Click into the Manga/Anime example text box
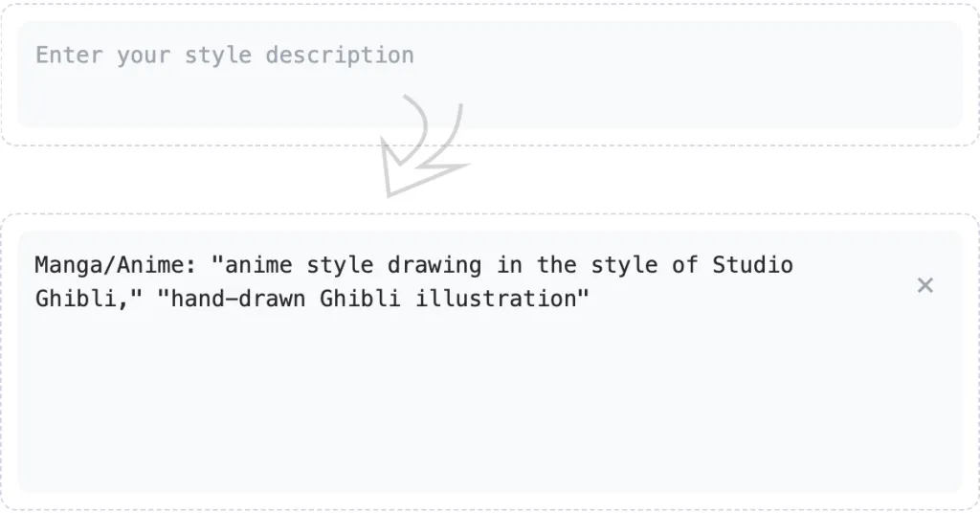 [x=489, y=361]
